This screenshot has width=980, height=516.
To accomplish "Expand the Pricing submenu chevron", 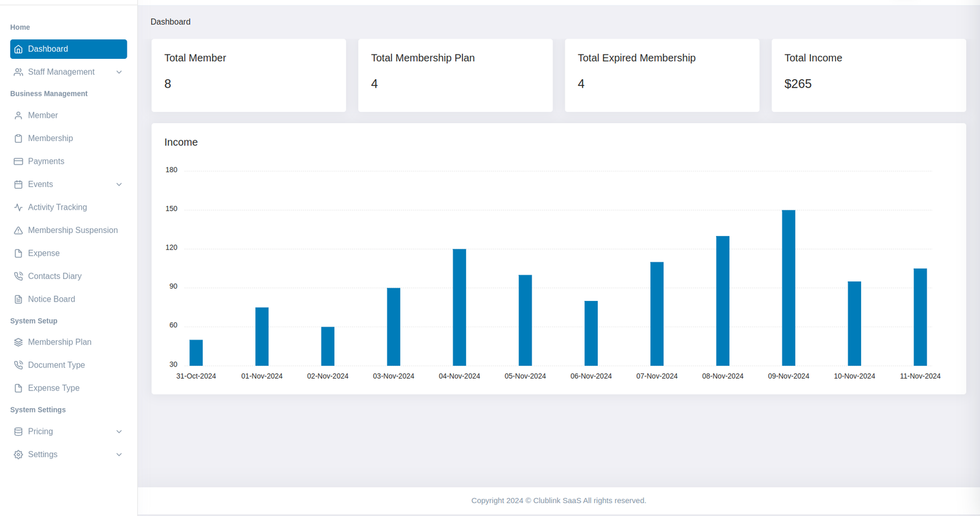I will (119, 431).
